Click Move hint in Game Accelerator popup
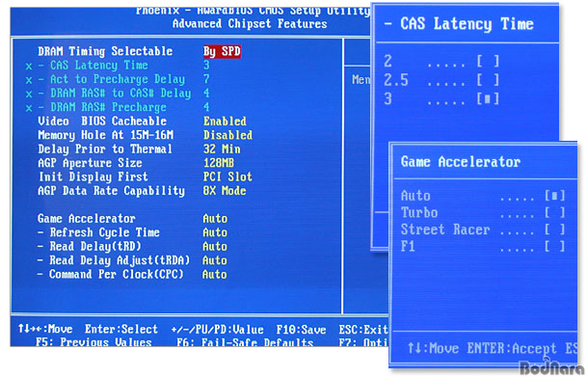Image resolution: width=588 pixels, height=378 pixels. click(x=433, y=349)
